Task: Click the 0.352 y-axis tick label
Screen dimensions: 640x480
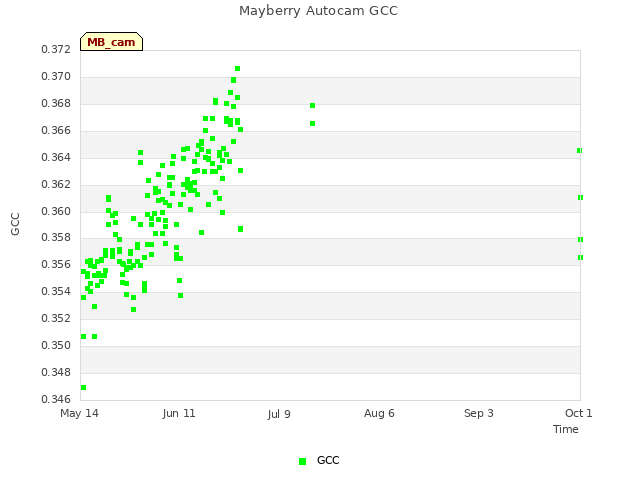Action: 56,318
